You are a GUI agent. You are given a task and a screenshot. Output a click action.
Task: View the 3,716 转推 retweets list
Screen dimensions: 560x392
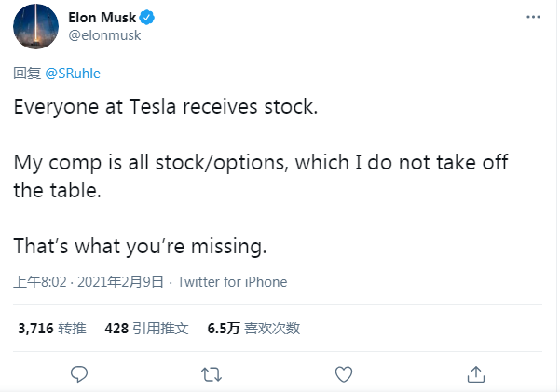52,329
